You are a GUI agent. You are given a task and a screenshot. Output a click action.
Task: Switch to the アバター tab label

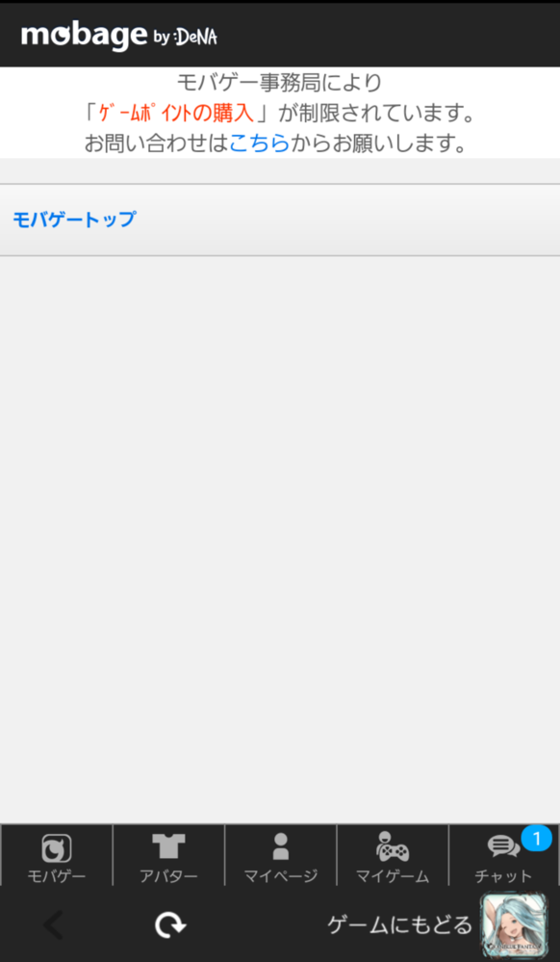[x=168, y=876]
